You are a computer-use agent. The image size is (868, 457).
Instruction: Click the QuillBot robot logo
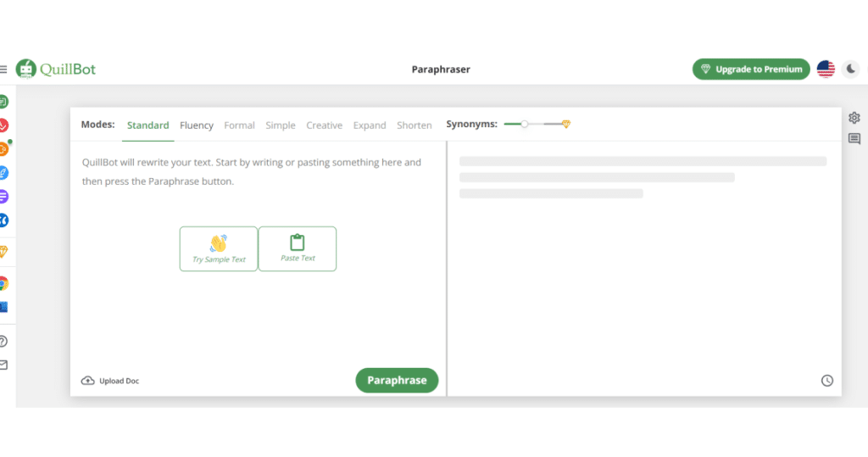click(26, 70)
